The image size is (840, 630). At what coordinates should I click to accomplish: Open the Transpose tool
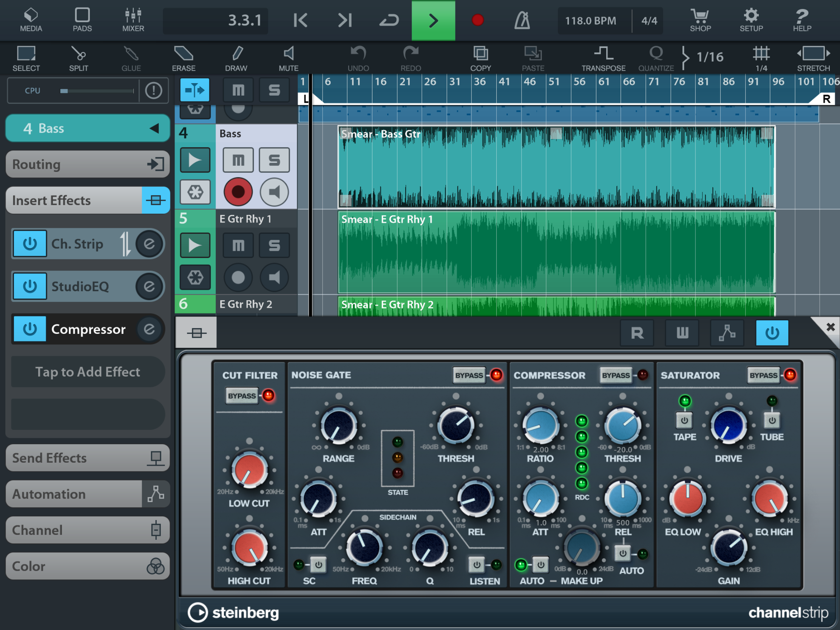pyautogui.click(x=604, y=58)
